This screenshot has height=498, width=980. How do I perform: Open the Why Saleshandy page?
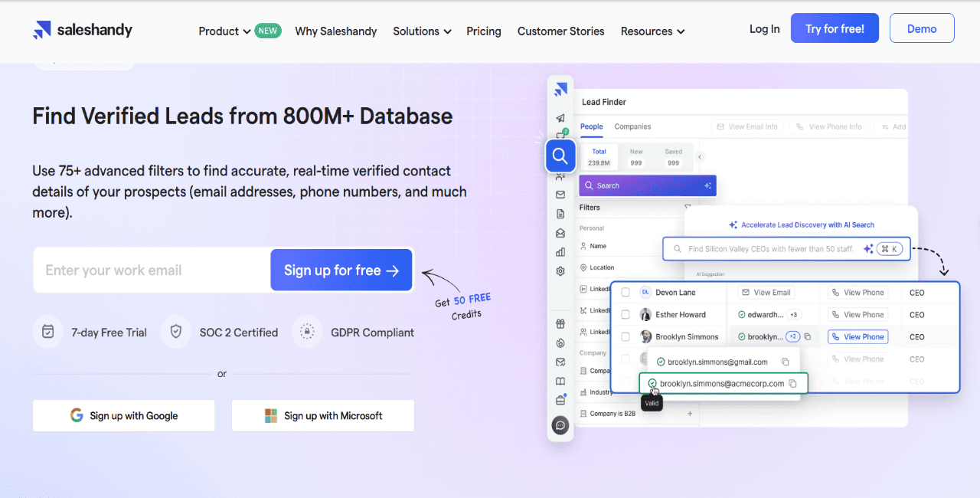point(336,31)
